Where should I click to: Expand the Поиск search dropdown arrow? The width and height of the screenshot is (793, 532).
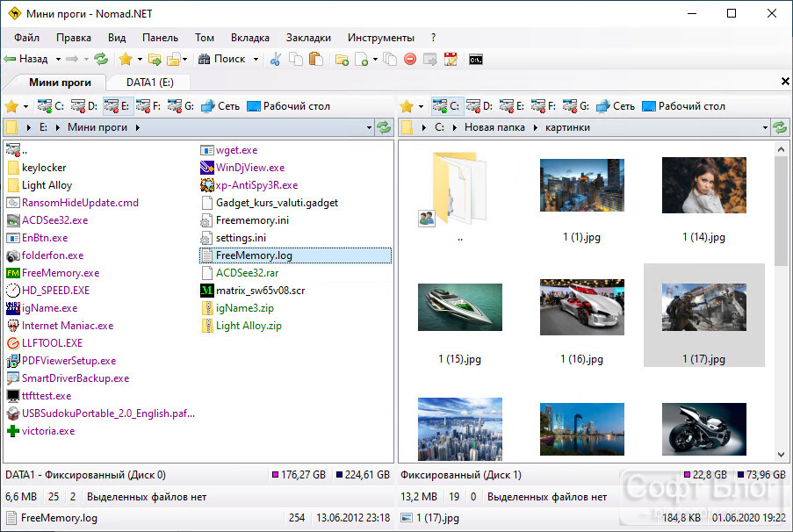(256, 59)
